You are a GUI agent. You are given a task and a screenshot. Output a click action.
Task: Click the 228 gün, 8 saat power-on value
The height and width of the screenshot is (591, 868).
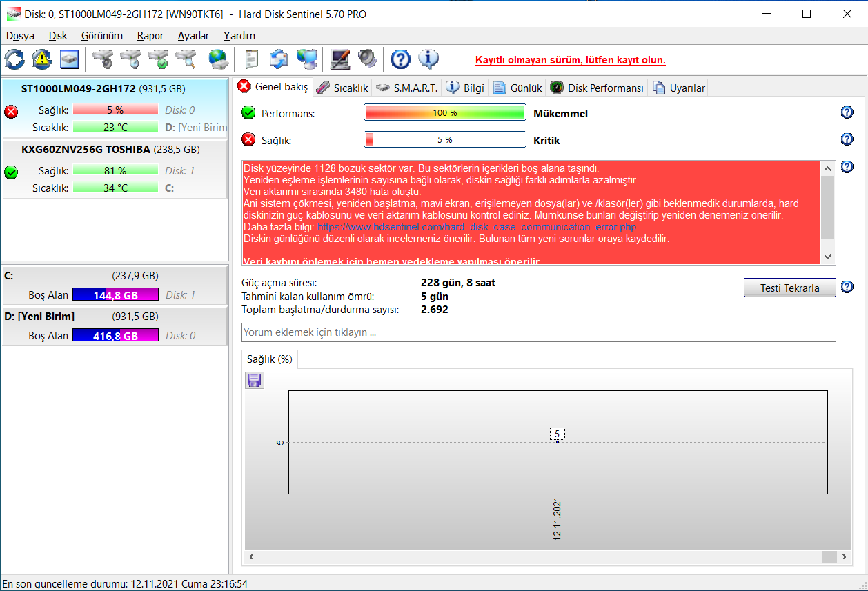[458, 283]
